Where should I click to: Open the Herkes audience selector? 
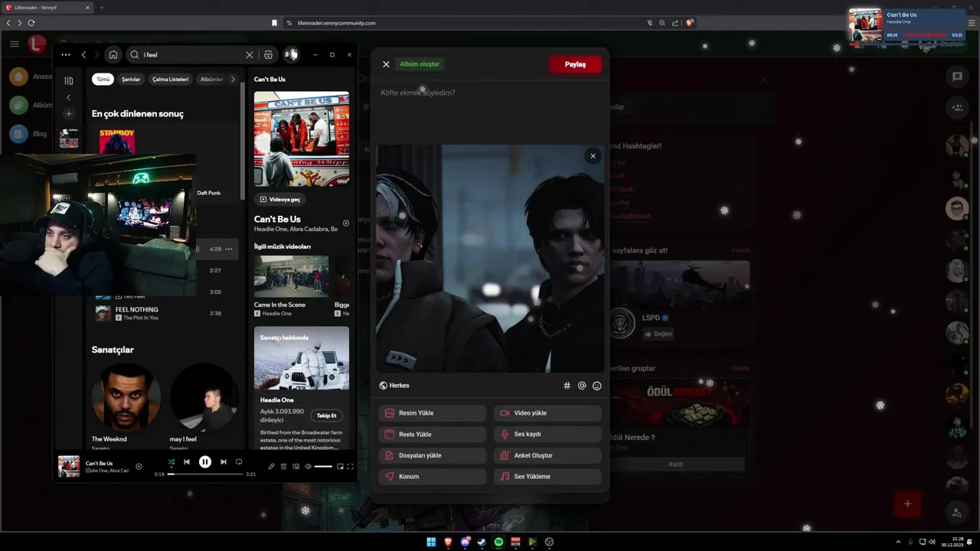tap(394, 386)
